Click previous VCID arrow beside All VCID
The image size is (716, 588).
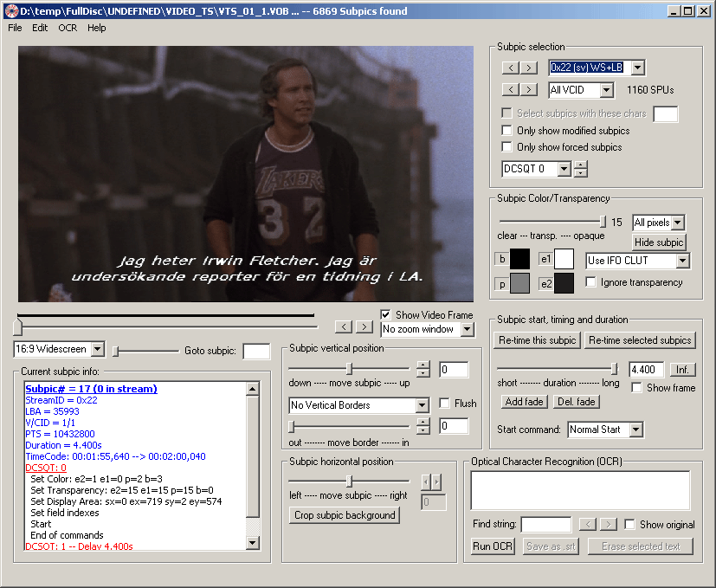(x=511, y=89)
